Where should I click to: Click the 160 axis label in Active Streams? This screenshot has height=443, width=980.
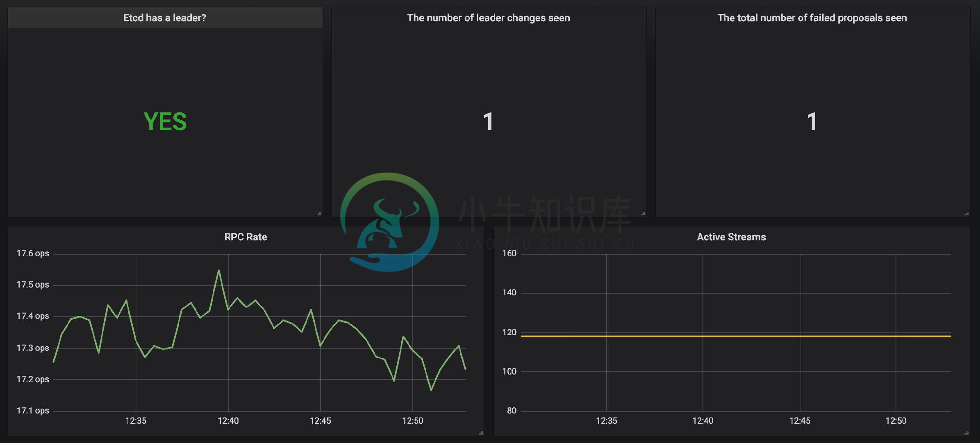pos(509,253)
